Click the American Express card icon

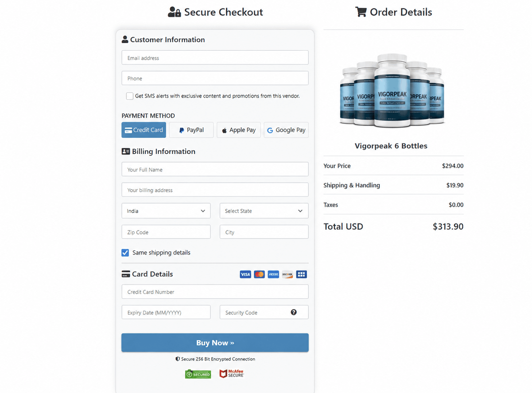point(273,275)
